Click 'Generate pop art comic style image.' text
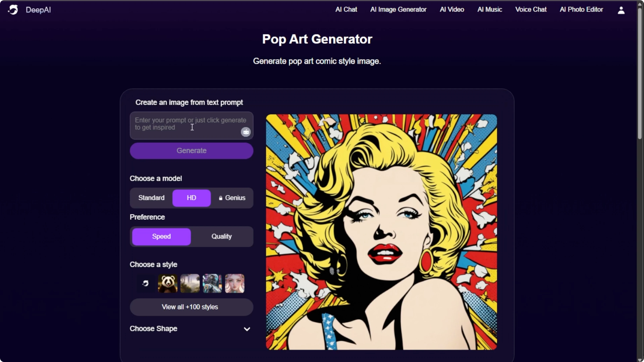This screenshot has width=644, height=362. (x=317, y=61)
